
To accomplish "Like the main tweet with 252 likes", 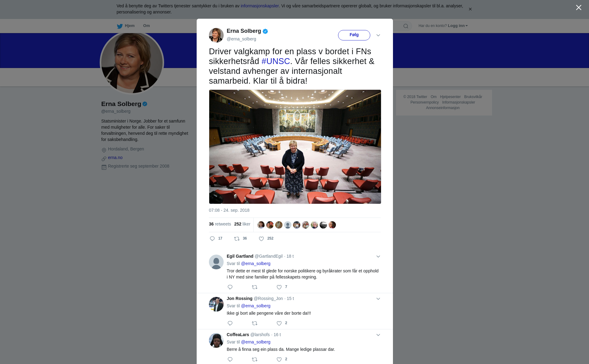I will point(261,239).
